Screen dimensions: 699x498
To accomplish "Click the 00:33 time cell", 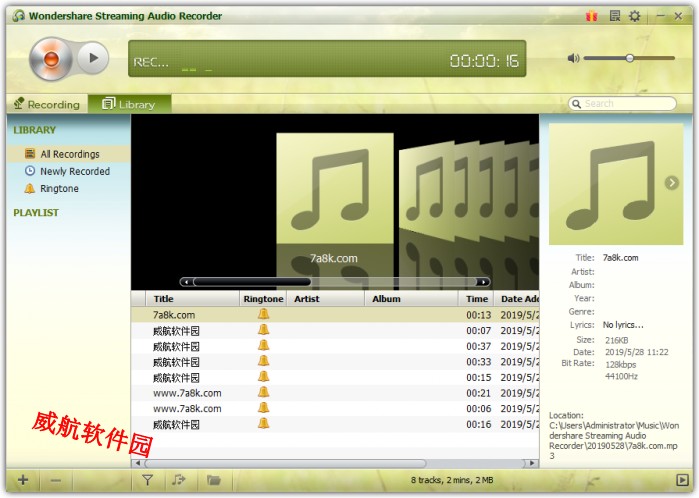I will [x=478, y=362].
